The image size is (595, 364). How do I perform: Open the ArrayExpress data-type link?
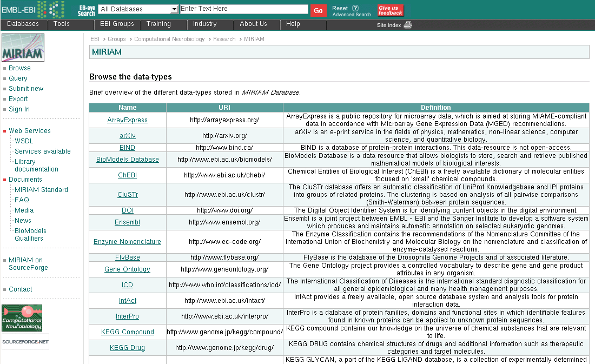tap(128, 120)
